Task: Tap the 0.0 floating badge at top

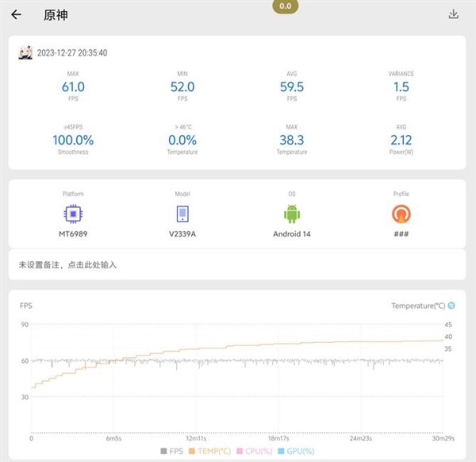Action: pos(286,6)
